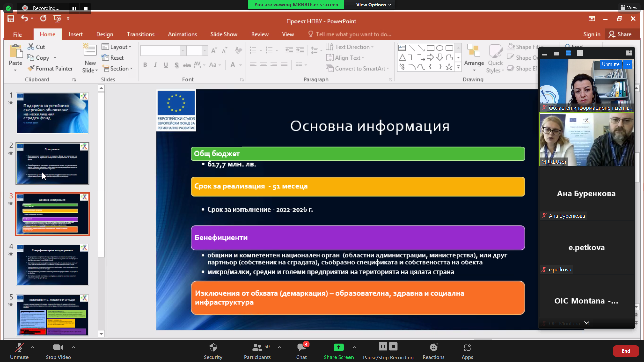
Task: Open Zoom Chat with 4 unread messages
Action: (301, 351)
